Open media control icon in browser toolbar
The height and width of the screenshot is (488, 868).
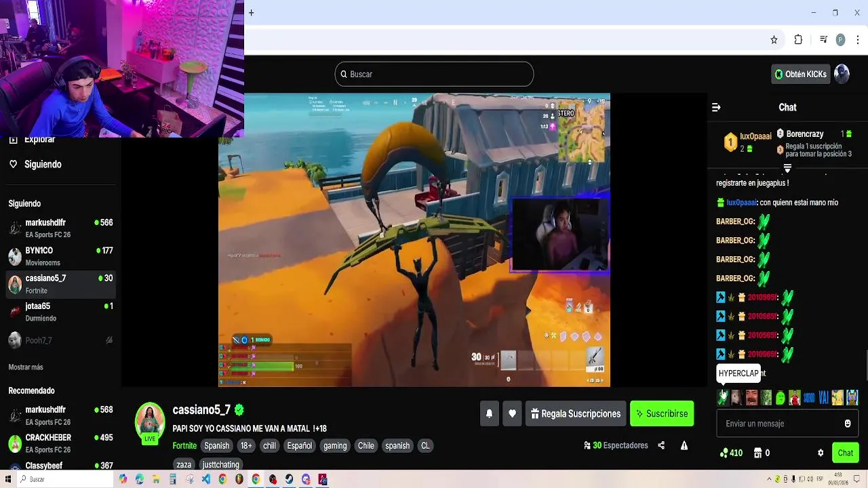click(x=823, y=40)
